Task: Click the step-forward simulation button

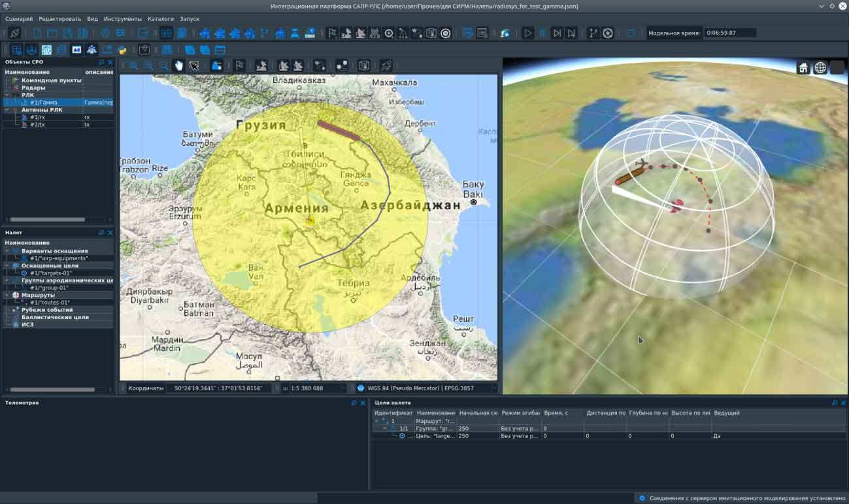Action: coord(557,33)
